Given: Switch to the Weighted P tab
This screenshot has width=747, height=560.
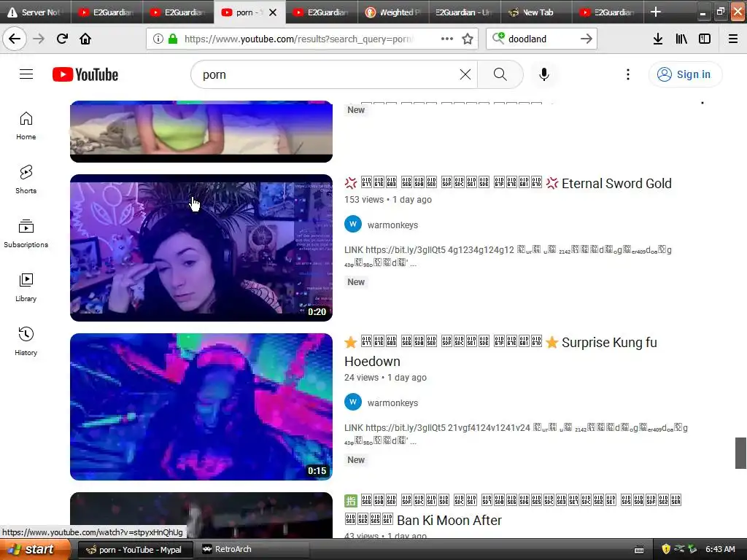Looking at the screenshot, I should [393, 12].
